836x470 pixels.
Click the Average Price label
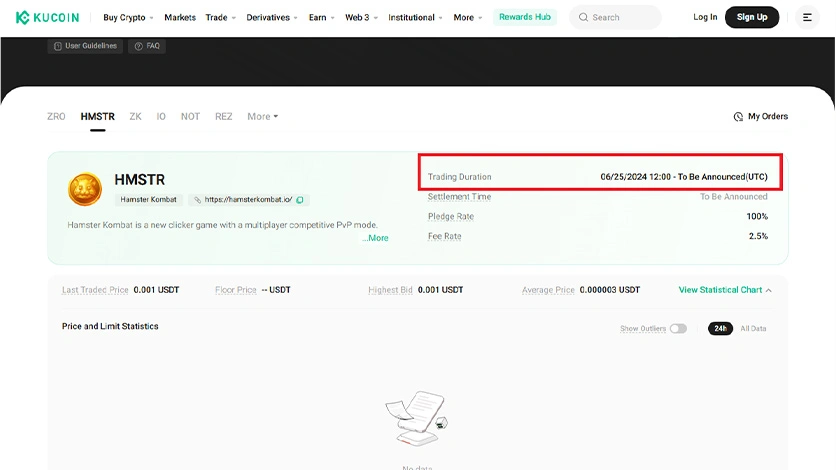click(x=548, y=290)
